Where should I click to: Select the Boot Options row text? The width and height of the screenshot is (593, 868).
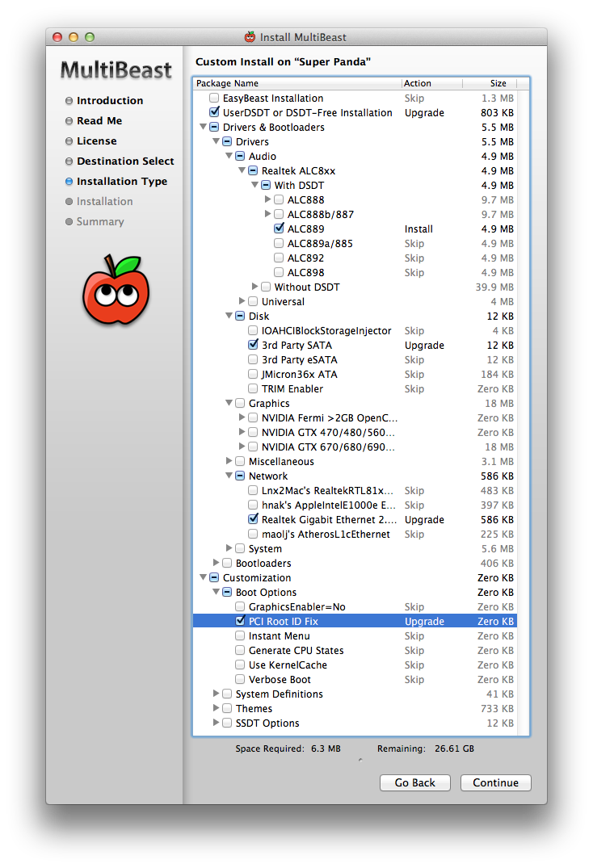coord(266,593)
